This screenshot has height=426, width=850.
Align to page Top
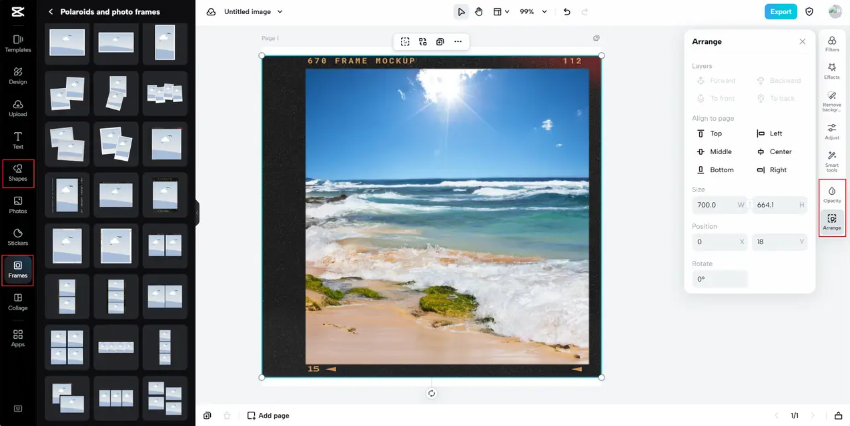[x=711, y=133]
